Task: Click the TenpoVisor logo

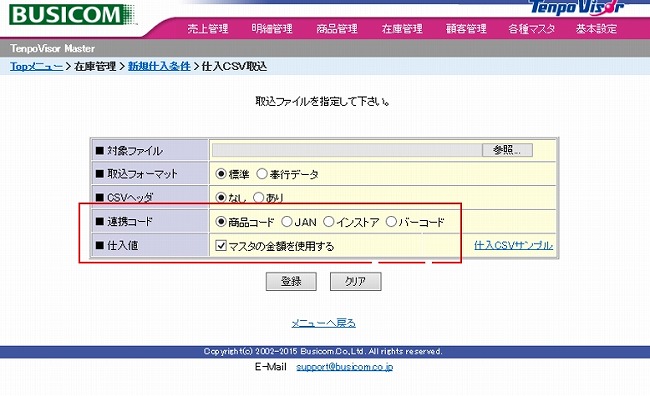Action: coord(577,7)
